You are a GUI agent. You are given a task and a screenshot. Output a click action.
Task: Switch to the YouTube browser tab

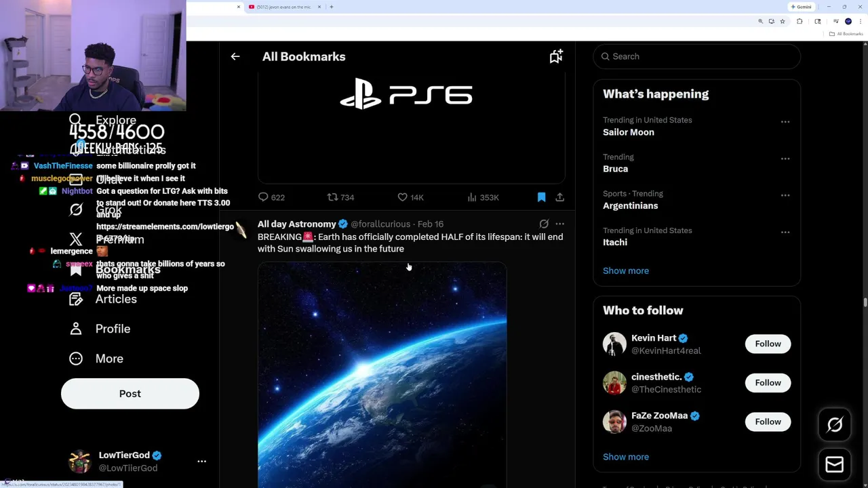pyautogui.click(x=284, y=7)
